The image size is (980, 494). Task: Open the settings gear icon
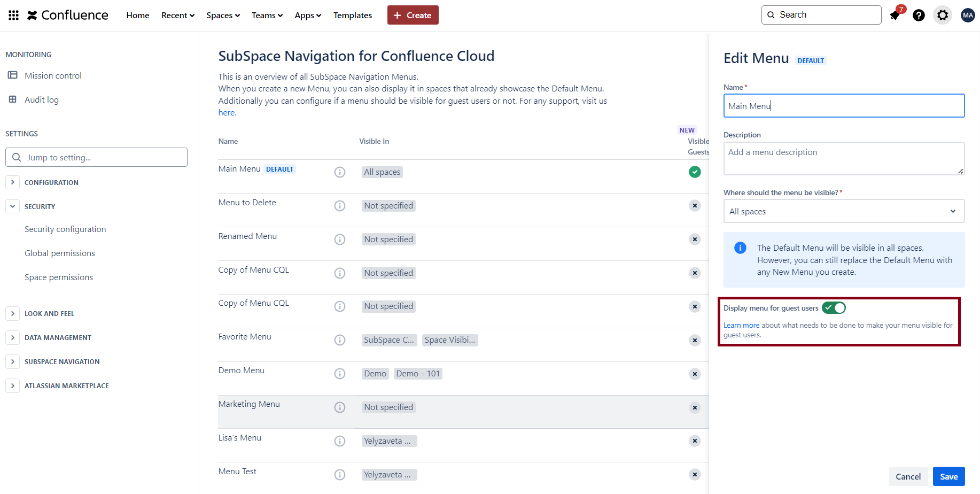(x=943, y=15)
